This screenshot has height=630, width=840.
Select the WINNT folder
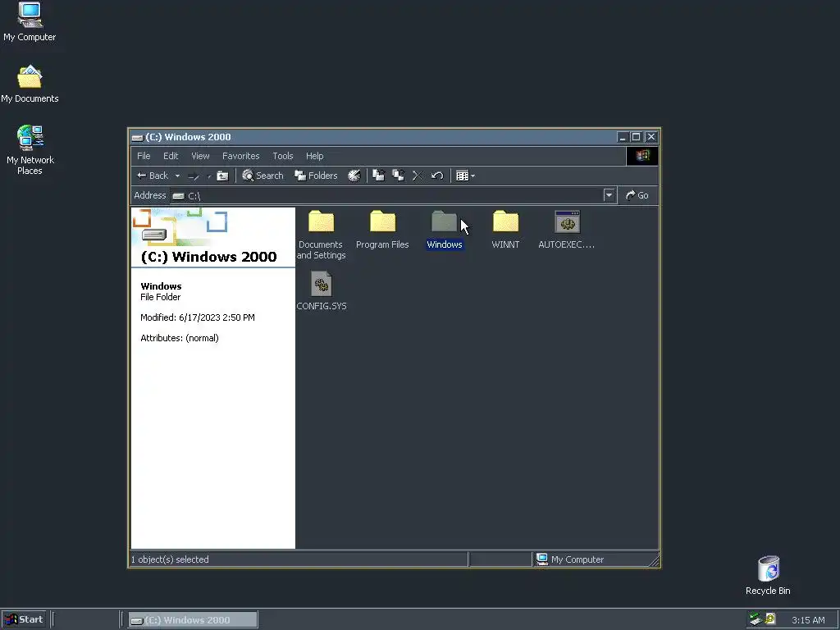[x=505, y=231]
